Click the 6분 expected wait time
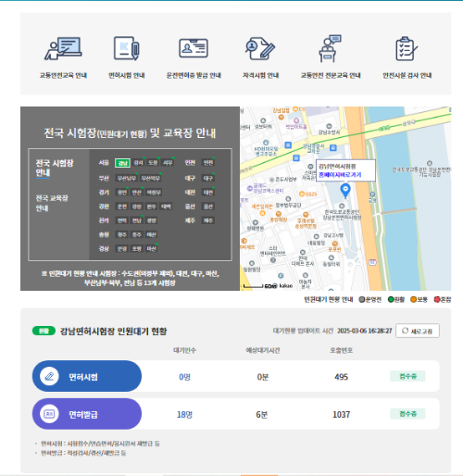The image size is (463, 476). tap(262, 415)
